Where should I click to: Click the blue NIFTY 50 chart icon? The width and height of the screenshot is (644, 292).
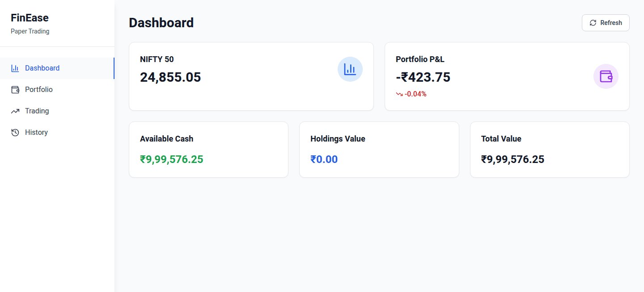[x=350, y=69]
